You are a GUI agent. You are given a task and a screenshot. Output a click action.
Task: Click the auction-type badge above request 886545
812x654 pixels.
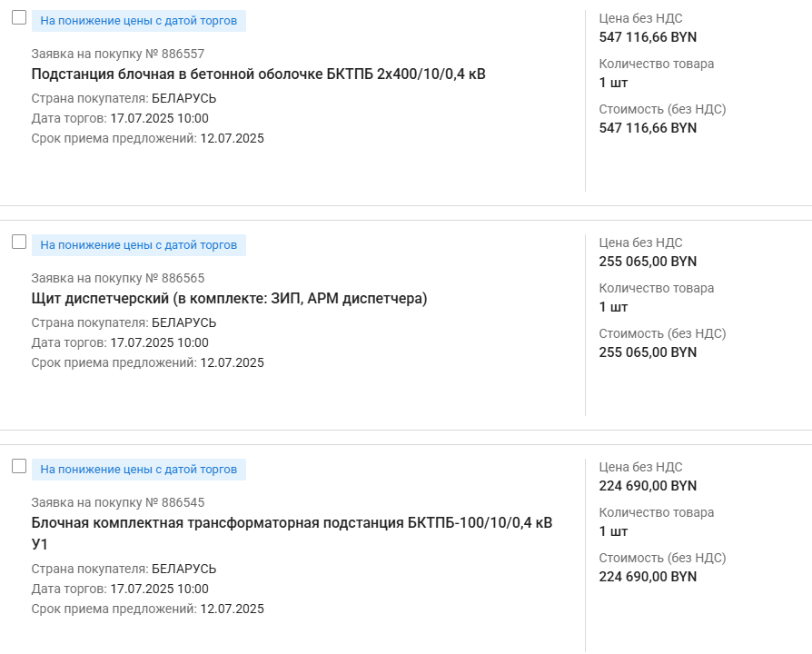[139, 470]
